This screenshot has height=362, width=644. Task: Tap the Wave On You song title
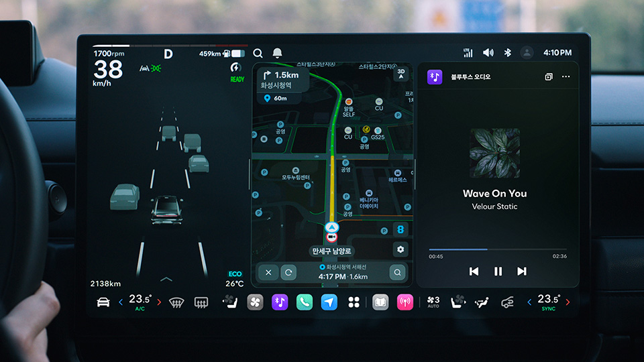click(x=494, y=193)
